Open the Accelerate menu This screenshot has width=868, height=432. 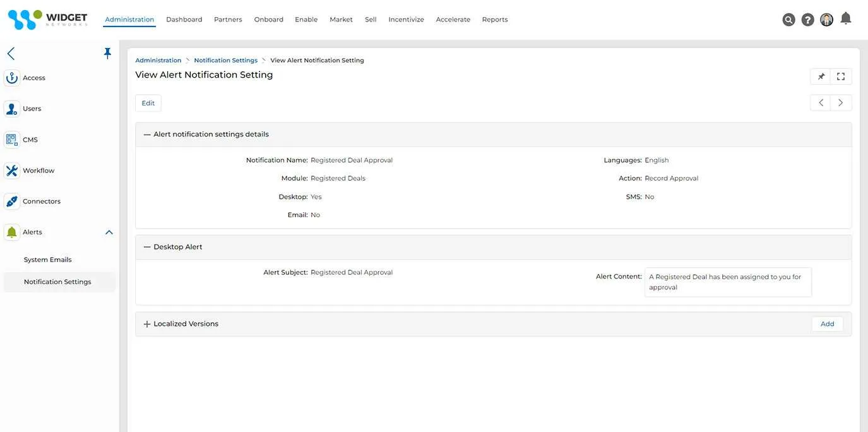pos(453,20)
